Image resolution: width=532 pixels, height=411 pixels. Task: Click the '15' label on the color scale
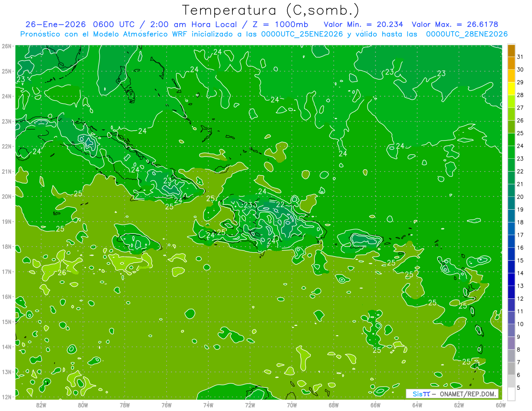(520, 260)
